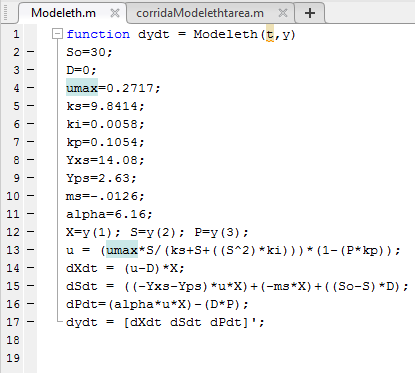Toggle breakpoint dash on line 17

pyautogui.click(x=31, y=322)
